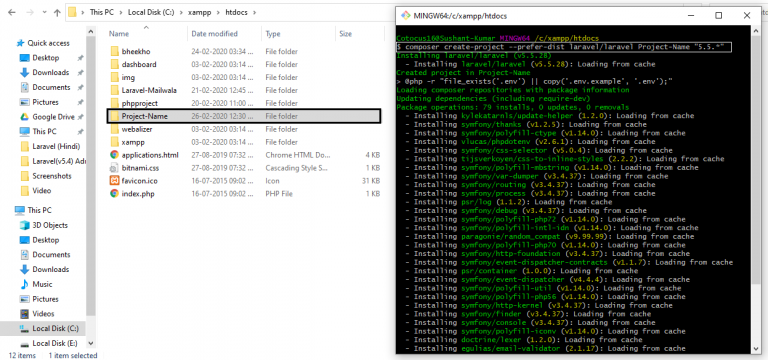This screenshot has height=360, width=768.
Task: Click the img folder icon
Action: pyautogui.click(x=114, y=77)
